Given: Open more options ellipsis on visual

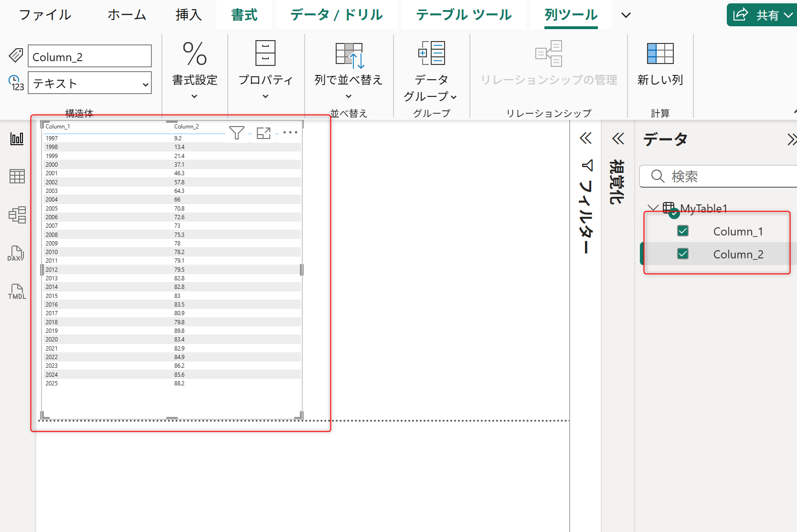Looking at the screenshot, I should tap(290, 132).
